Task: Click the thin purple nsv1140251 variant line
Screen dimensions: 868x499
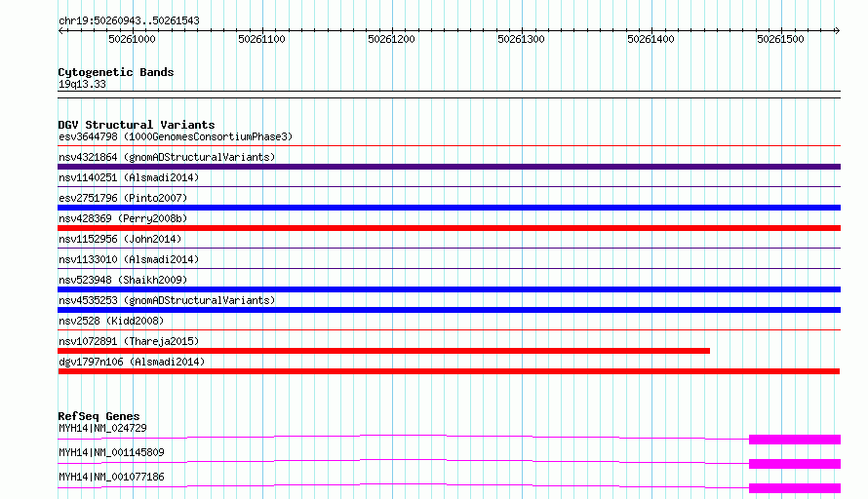Action: 449,187
